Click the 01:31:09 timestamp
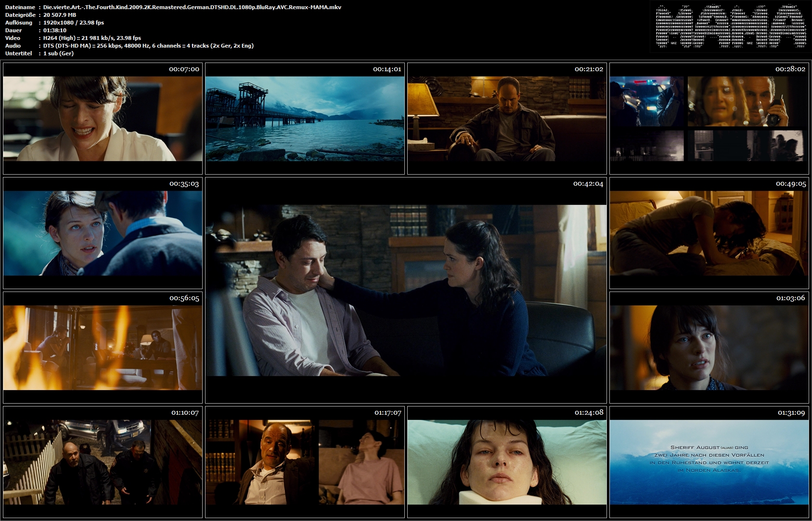This screenshot has height=521, width=812. (x=791, y=413)
